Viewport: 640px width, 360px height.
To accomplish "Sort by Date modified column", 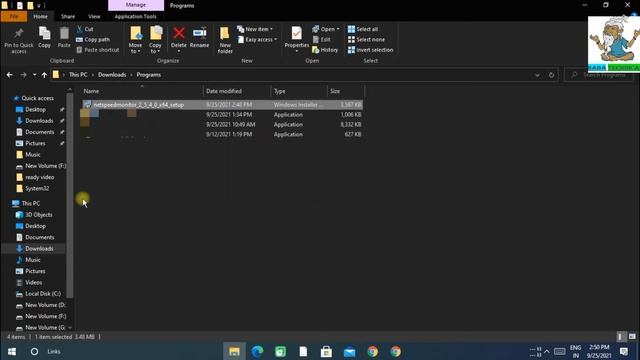I will coord(237,91).
